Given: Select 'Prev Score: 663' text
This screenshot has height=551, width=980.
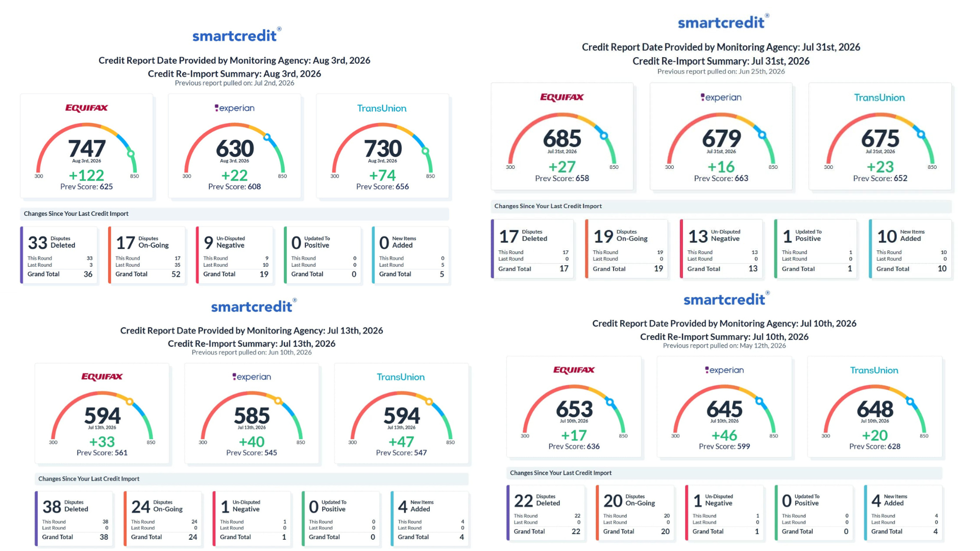Looking at the screenshot, I should 721,179.
